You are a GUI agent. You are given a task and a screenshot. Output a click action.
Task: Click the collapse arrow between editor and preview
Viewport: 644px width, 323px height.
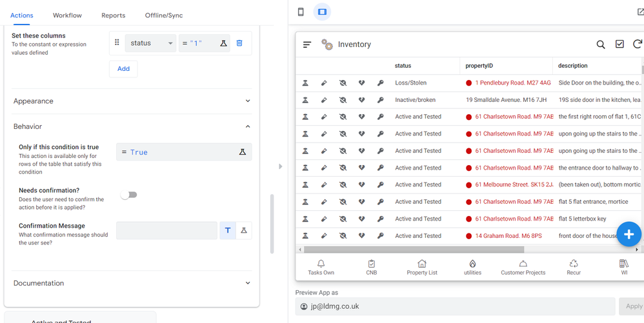pos(281,166)
